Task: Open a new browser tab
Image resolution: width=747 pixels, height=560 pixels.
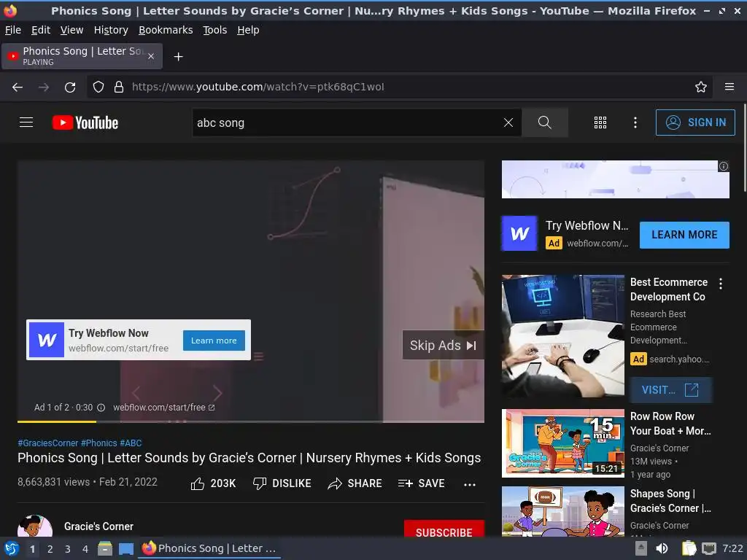Action: point(178,57)
